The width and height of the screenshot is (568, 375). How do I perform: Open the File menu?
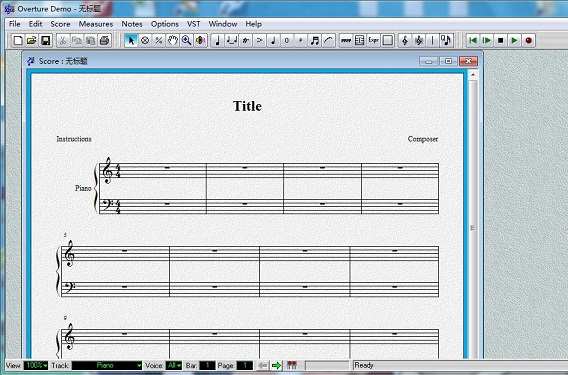coord(14,24)
